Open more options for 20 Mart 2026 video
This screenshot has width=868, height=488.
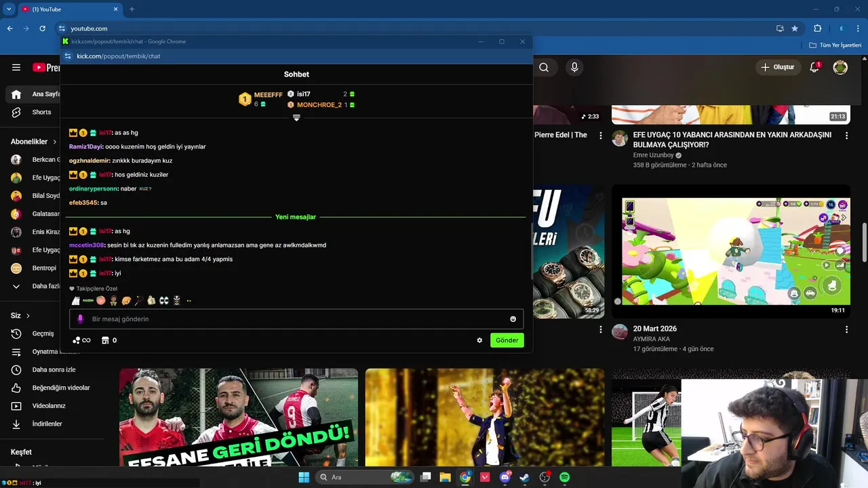(846, 329)
